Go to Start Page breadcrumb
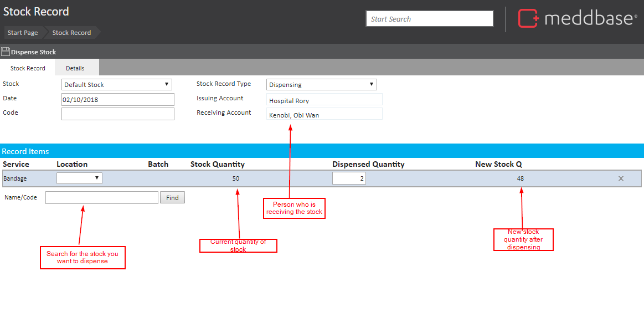This screenshot has height=317, width=644. pos(23,33)
